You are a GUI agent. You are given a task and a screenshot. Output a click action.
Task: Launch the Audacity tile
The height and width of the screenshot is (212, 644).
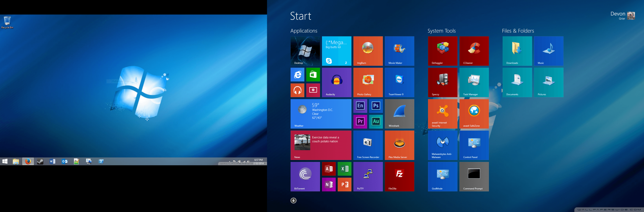337,83
